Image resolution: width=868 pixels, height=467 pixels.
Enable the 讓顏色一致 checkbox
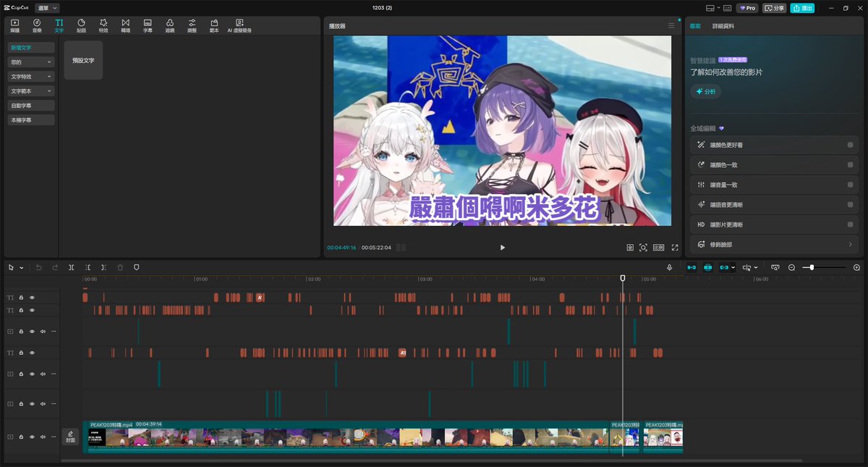coord(850,165)
